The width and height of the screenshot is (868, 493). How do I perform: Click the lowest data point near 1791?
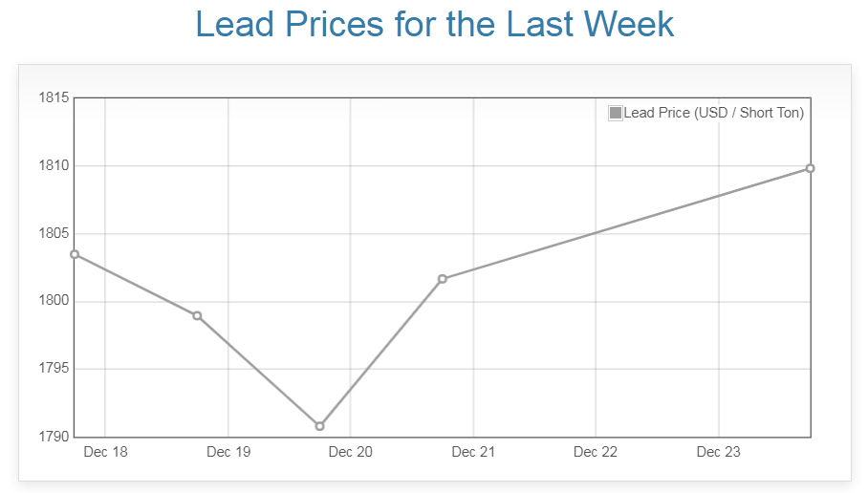319,426
